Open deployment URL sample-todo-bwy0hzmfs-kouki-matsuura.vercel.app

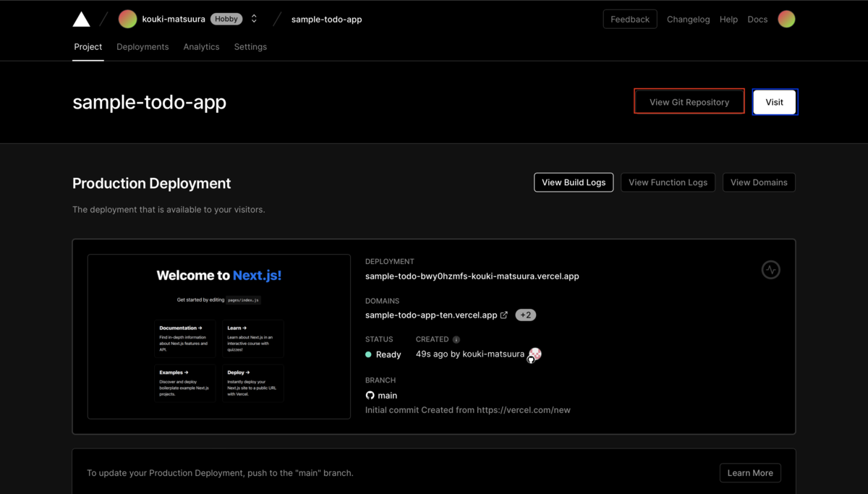click(x=472, y=276)
